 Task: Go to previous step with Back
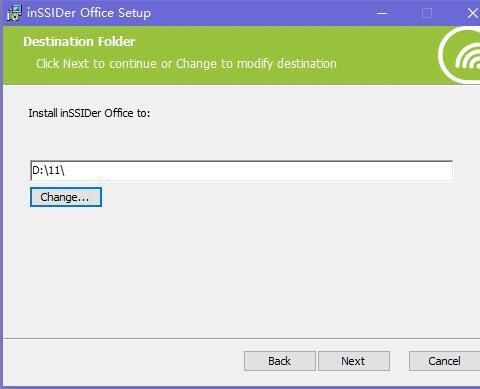point(280,361)
